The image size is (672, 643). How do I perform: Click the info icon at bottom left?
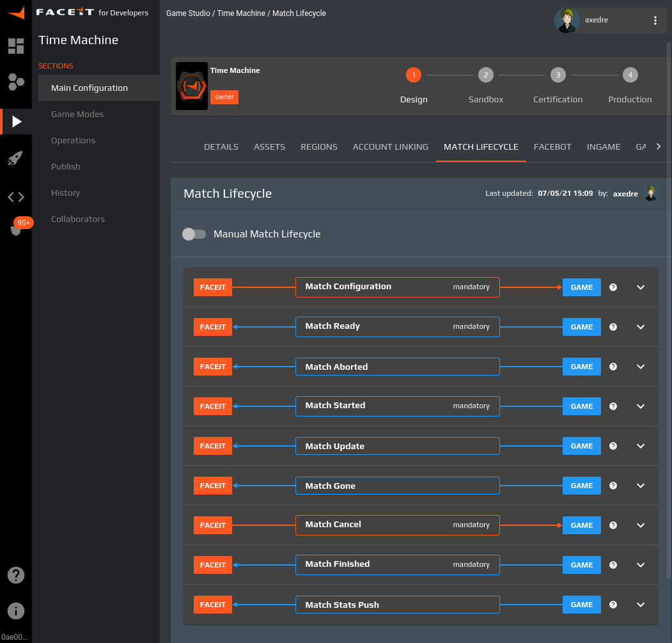coord(16,610)
